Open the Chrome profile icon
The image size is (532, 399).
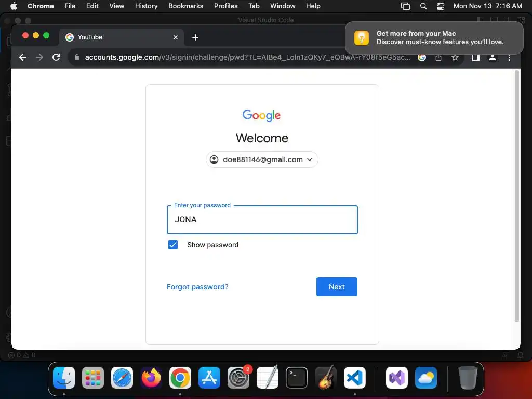[x=493, y=57]
